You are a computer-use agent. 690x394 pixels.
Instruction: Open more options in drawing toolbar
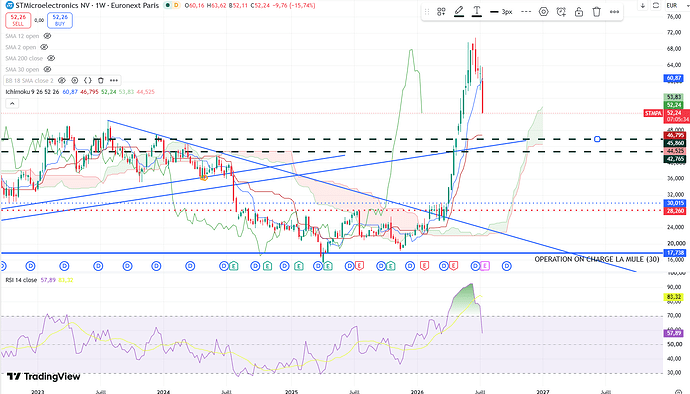click(x=614, y=12)
